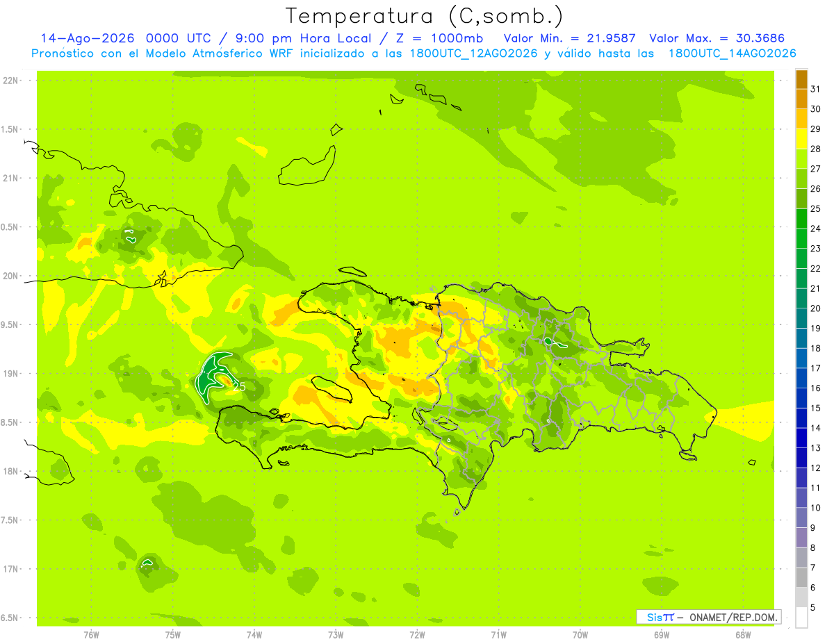This screenshot has width=834, height=644.
Task: Click the green scale swatch between 24 and 25
Action: tap(801, 219)
